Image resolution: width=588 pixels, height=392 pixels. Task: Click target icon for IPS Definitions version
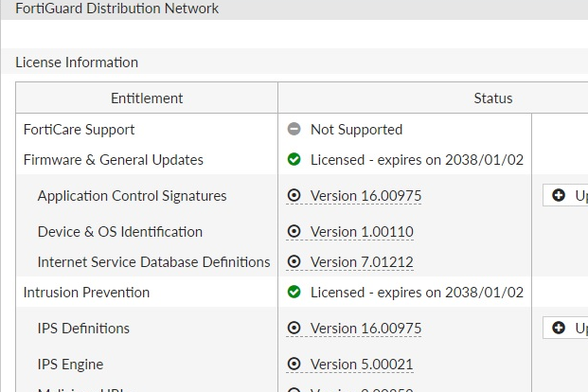[x=294, y=328]
